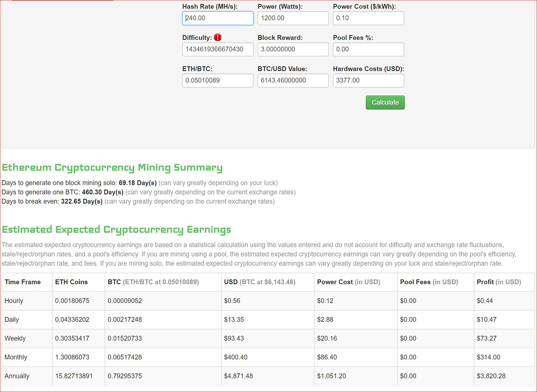Click the 69.18 Day(s) solo block value
Viewport: 537px width, 392px height.
click(138, 183)
